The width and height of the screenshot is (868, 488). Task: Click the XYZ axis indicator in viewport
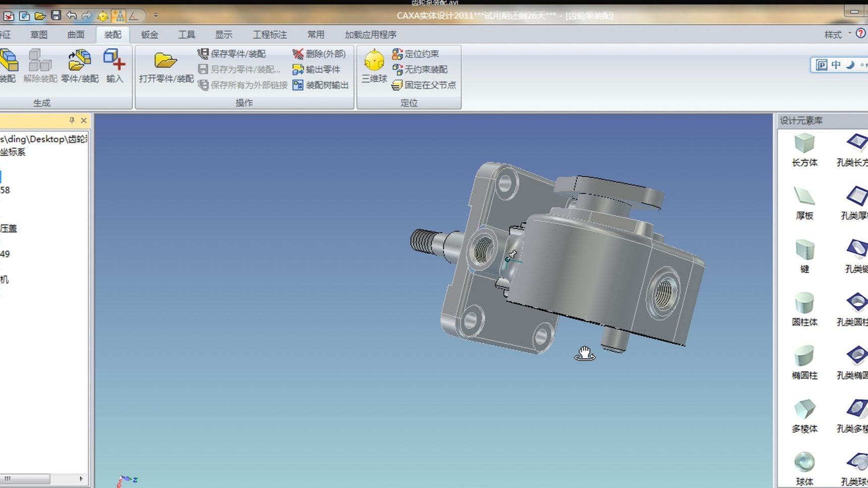126,480
